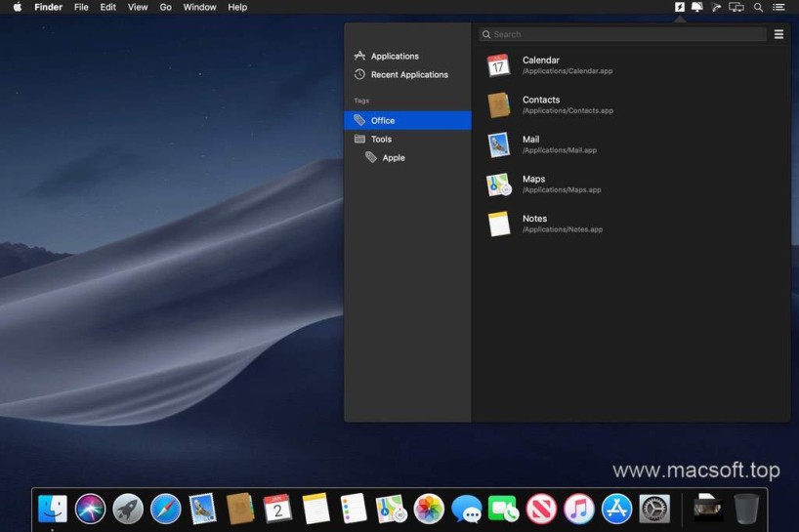799x532 pixels.
Task: Open the Go menu
Action: point(166,7)
